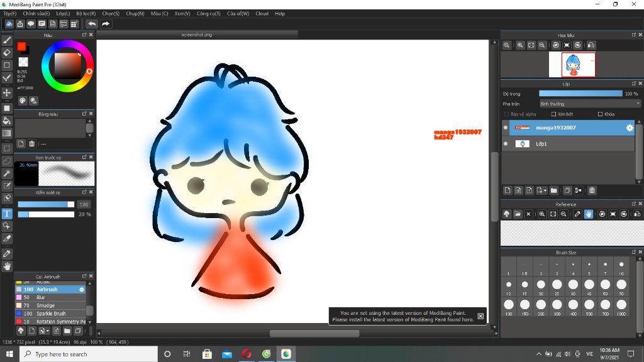Select the Text tool
Screen dimensions: 644x362
[7, 214]
